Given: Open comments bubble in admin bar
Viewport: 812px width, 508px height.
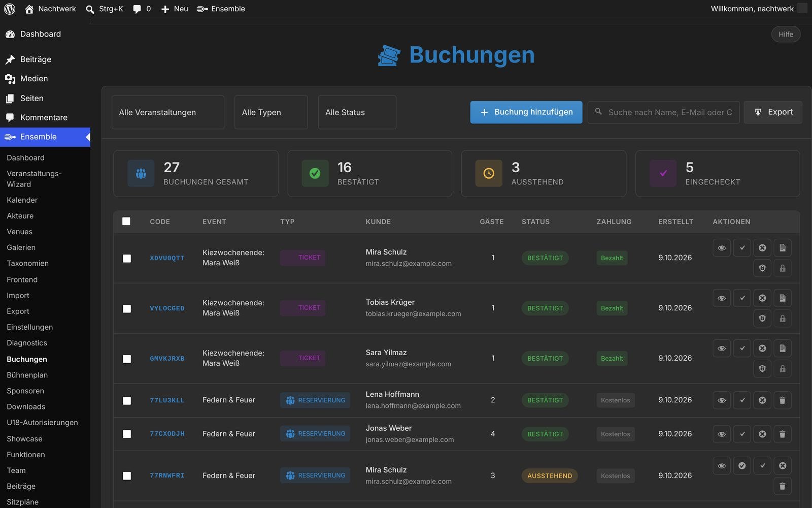Looking at the screenshot, I should (x=142, y=9).
